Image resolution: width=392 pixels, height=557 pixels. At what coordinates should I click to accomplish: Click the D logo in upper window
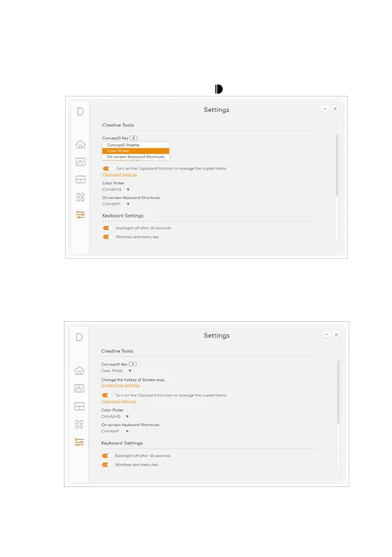pyautogui.click(x=80, y=112)
